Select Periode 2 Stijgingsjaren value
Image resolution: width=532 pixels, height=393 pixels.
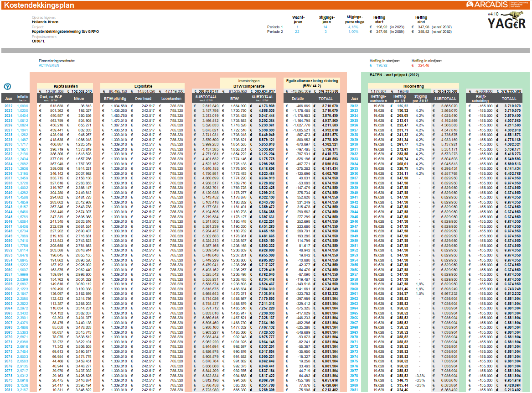(325, 31)
